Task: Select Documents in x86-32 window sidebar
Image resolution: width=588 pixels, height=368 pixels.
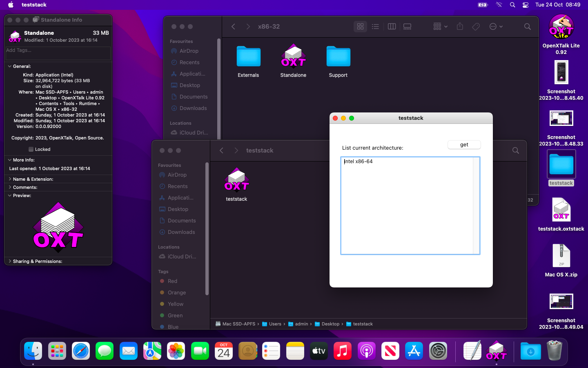Action: click(x=194, y=97)
